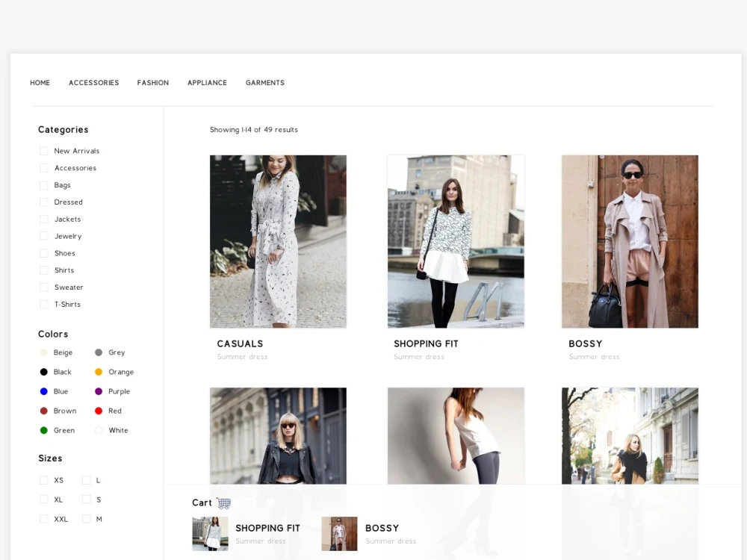Image resolution: width=747 pixels, height=560 pixels.
Task: Open the leather jacket blonde model photo
Action: point(278,436)
